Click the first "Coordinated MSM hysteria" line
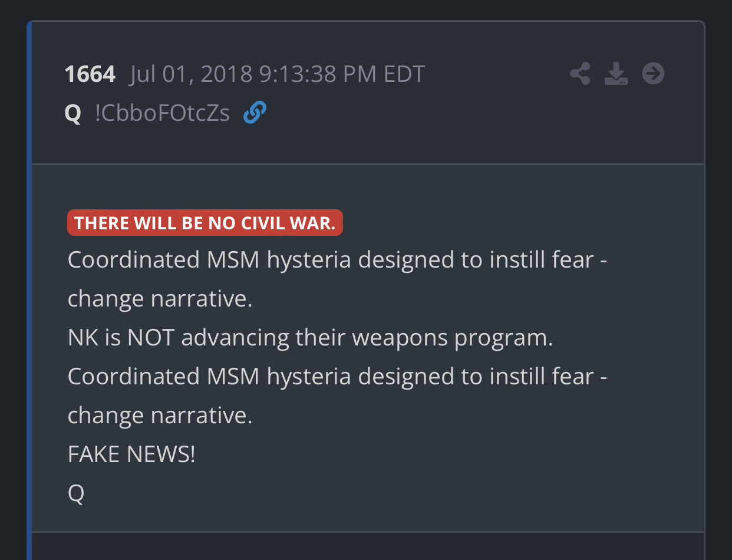This screenshot has width=732, height=560. pos(337,260)
